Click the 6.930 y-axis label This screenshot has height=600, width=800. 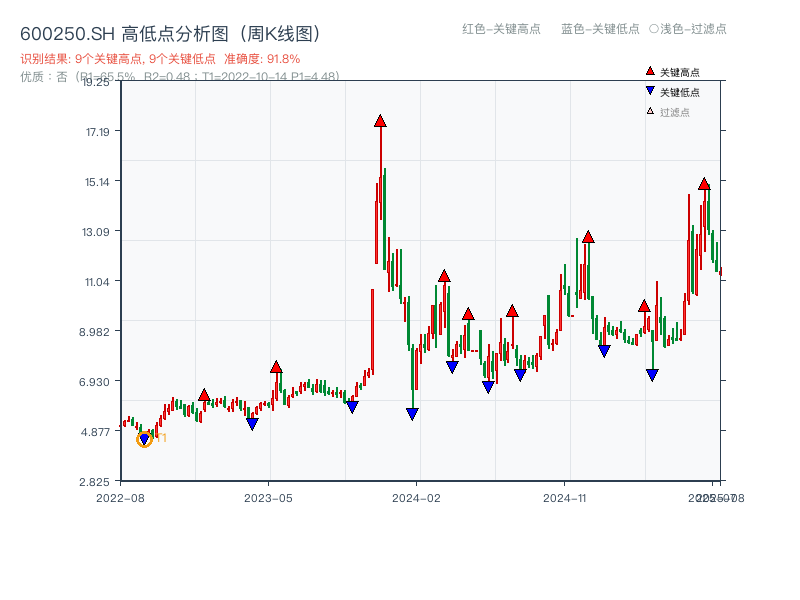[x=94, y=382]
